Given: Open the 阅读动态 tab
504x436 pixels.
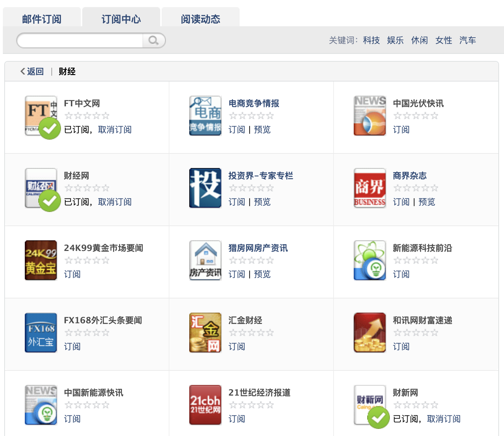Looking at the screenshot, I should (x=201, y=19).
